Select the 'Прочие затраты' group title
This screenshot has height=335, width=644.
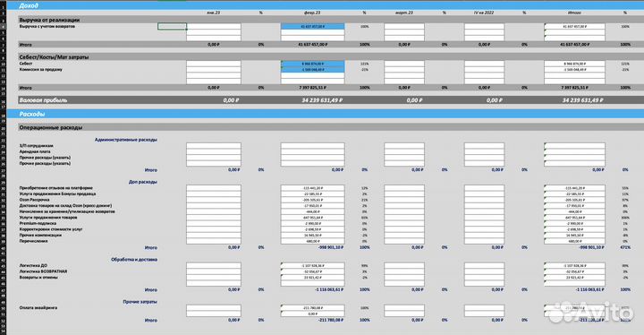pos(140,302)
